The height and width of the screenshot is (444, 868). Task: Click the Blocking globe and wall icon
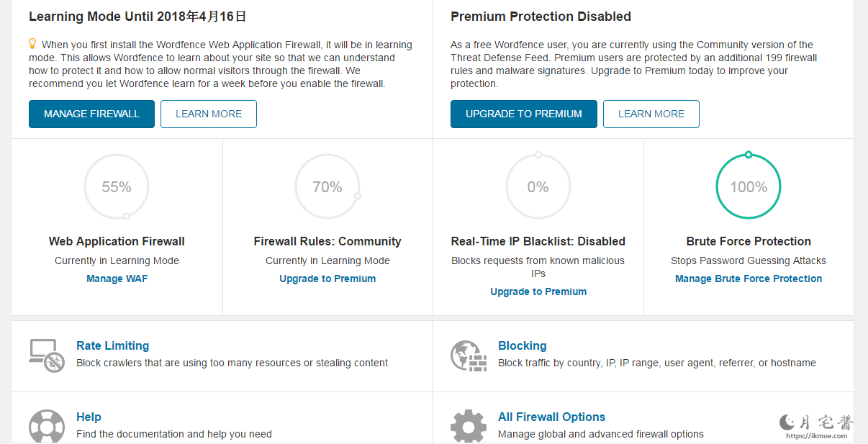click(x=469, y=355)
